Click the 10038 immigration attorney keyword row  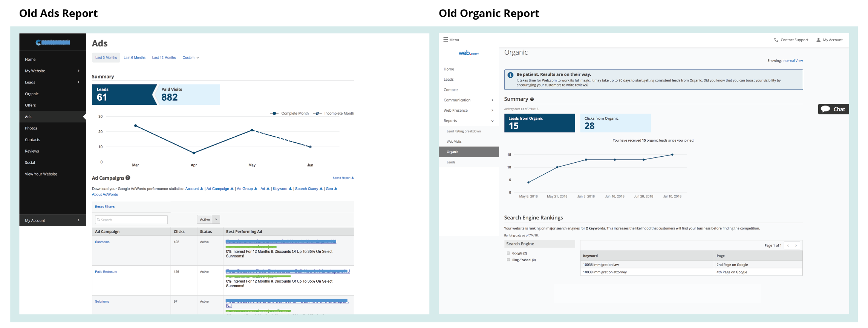(691, 272)
